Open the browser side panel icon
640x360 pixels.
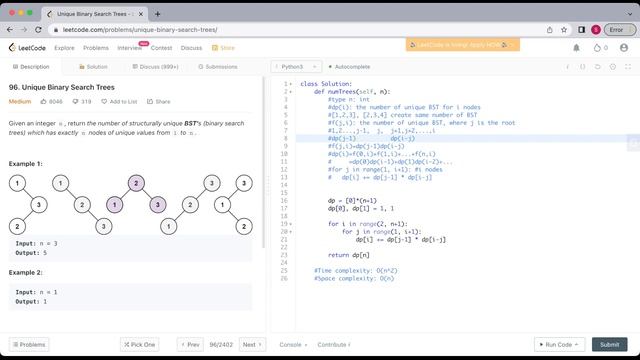582,30
